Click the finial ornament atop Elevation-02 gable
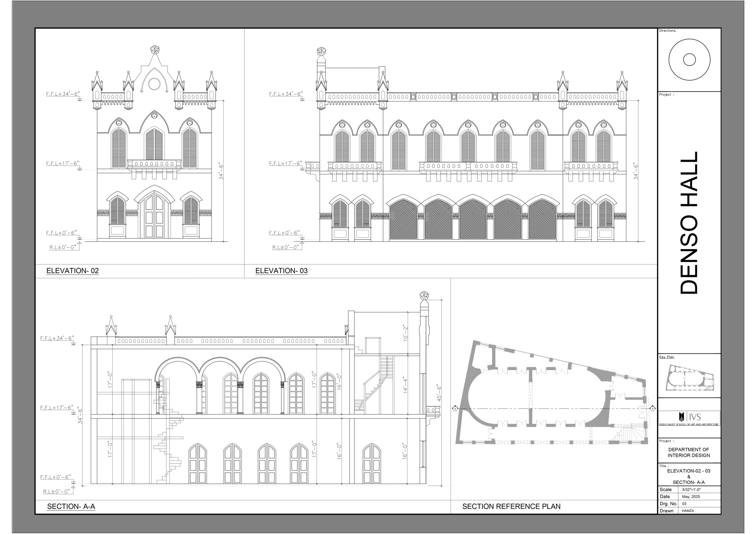Image resolution: width=756 pixels, height=534 pixels. [155, 50]
